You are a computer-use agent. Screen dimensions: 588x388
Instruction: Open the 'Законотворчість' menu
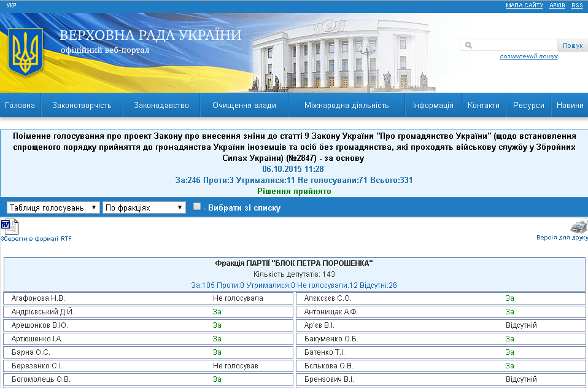pyautogui.click(x=82, y=105)
